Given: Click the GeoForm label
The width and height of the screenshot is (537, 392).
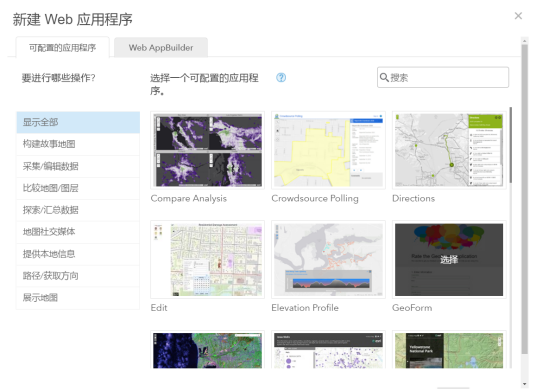Looking at the screenshot, I should (x=412, y=308).
